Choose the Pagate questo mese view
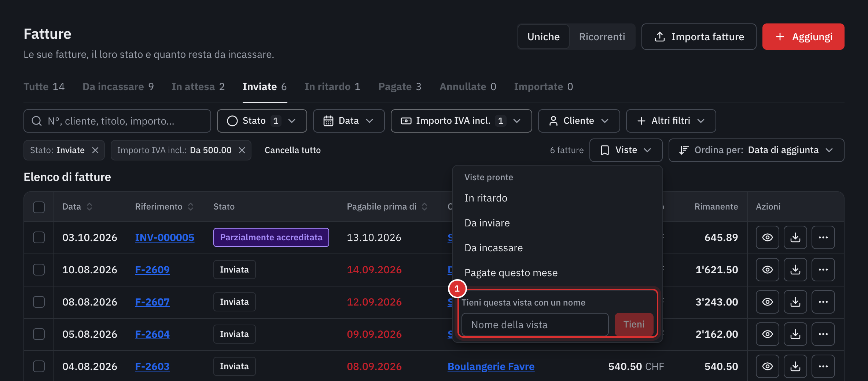 coord(557,273)
